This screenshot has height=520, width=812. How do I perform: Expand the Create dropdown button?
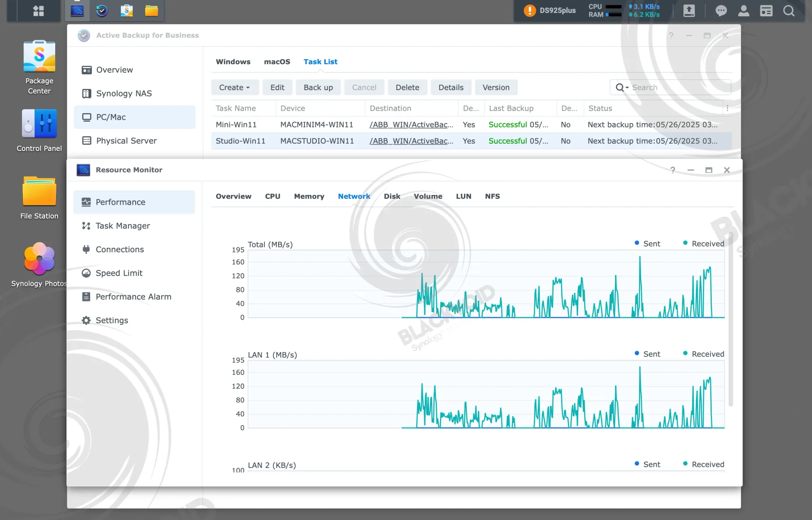[x=234, y=88]
